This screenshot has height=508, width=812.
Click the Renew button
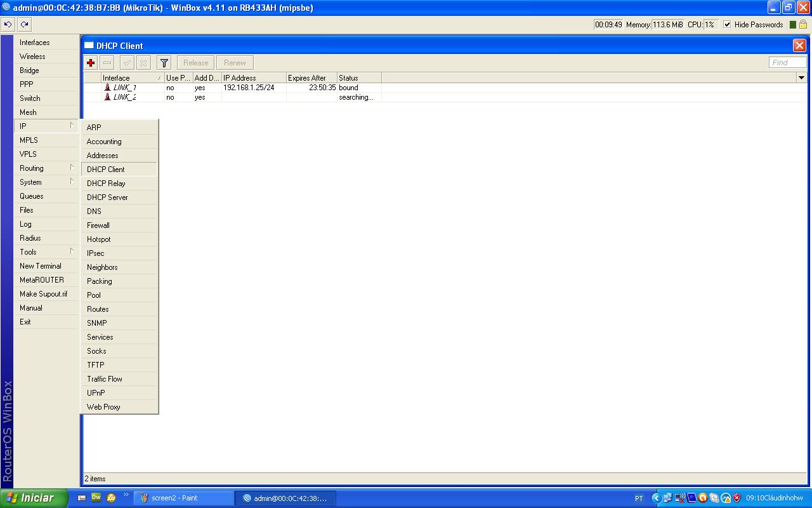(x=235, y=63)
